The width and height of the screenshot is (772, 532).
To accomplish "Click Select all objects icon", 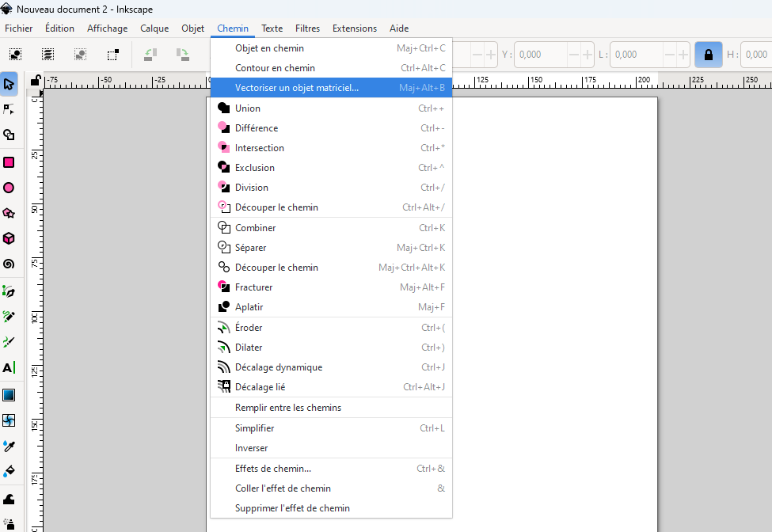I will coord(16,55).
